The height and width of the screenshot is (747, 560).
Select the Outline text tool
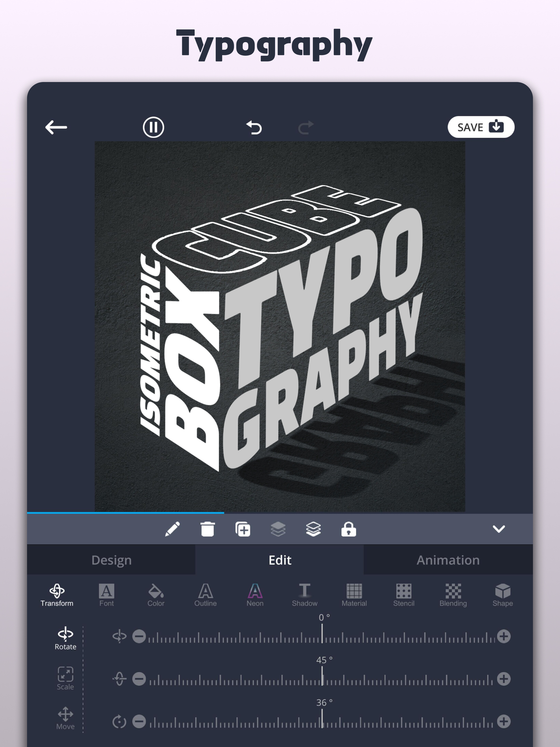(x=205, y=595)
